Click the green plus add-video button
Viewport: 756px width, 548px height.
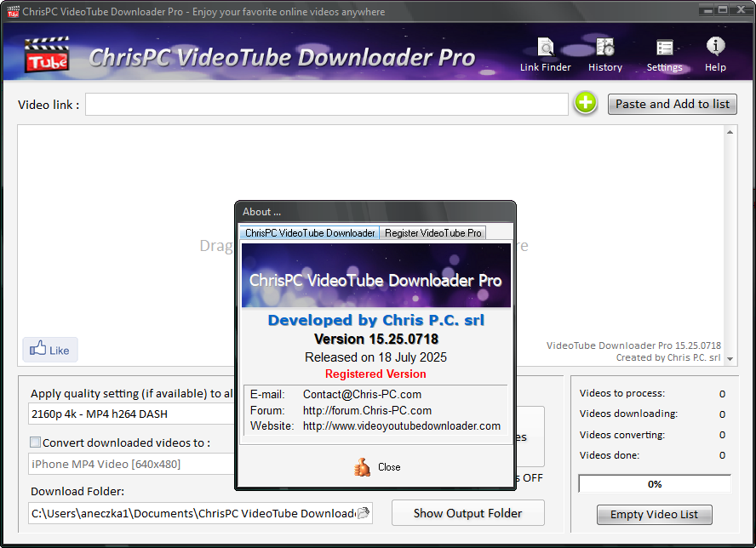pyautogui.click(x=586, y=103)
